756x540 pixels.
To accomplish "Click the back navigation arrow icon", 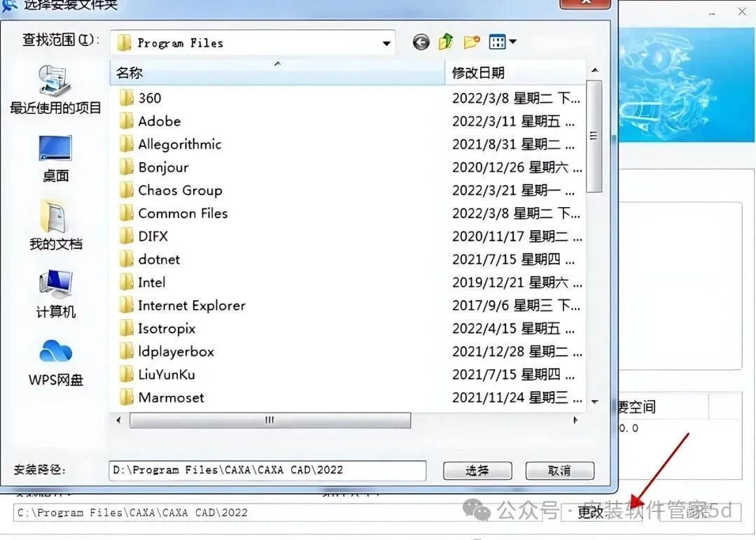I will click(x=421, y=43).
